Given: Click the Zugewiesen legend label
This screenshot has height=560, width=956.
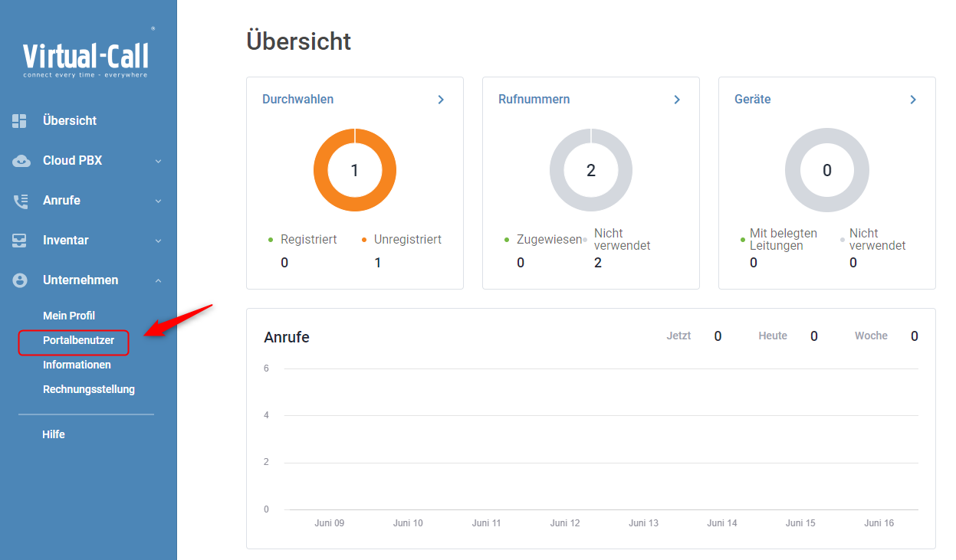Looking at the screenshot, I should click(x=549, y=240).
